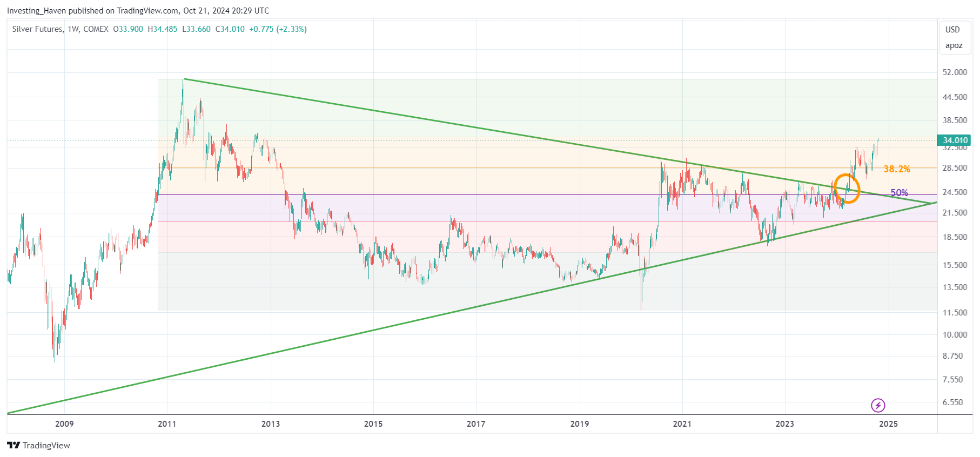Click the 8.750 price axis label

(x=952, y=356)
